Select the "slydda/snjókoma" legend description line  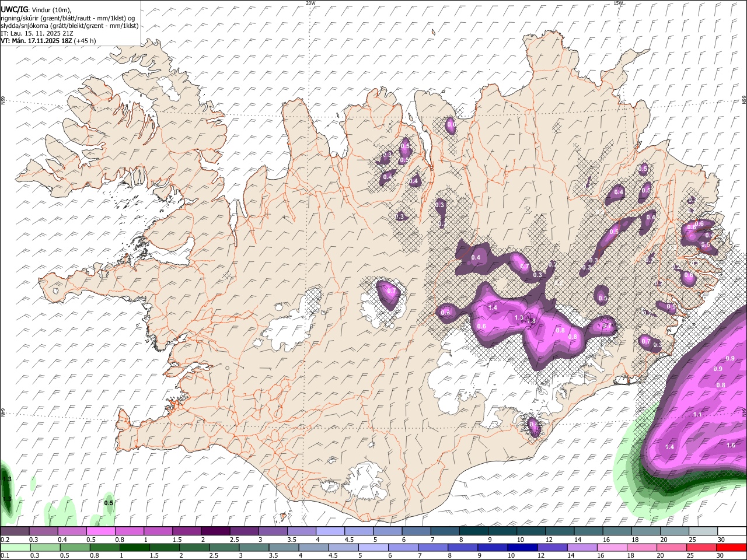pos(69,26)
